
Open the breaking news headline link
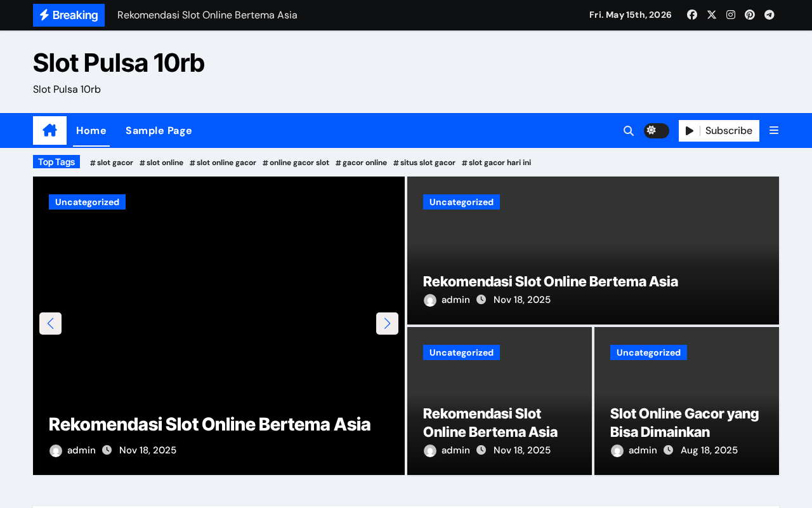point(207,15)
